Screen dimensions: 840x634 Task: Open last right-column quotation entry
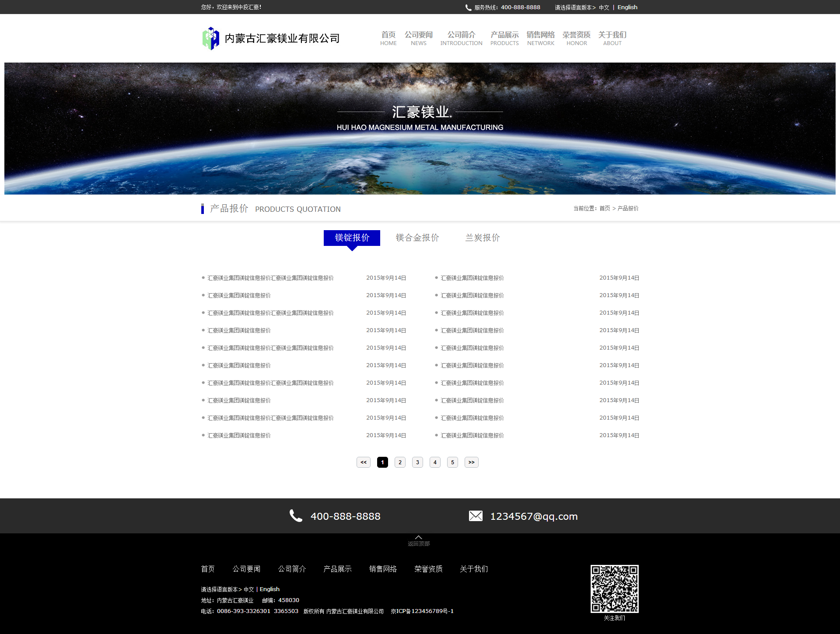pos(472,435)
